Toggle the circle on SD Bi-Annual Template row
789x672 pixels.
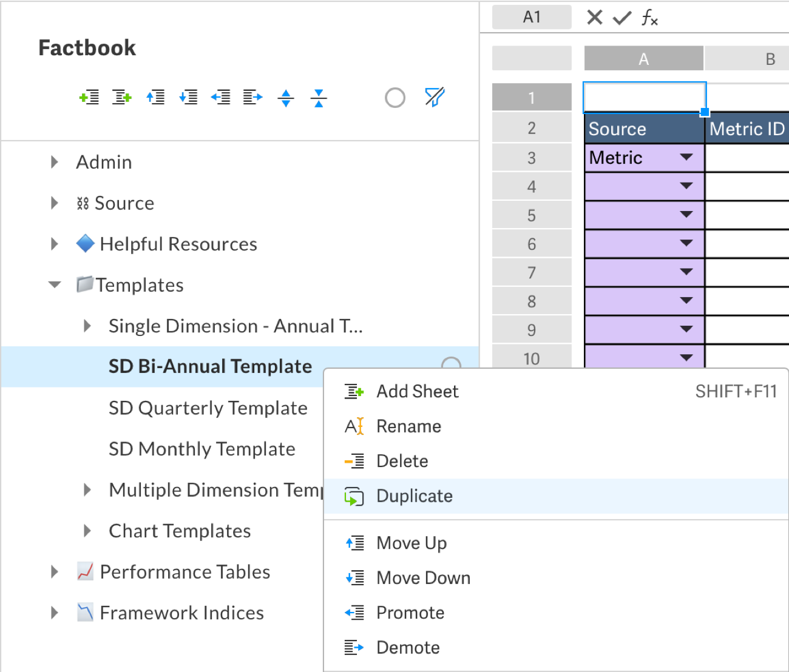click(x=451, y=364)
